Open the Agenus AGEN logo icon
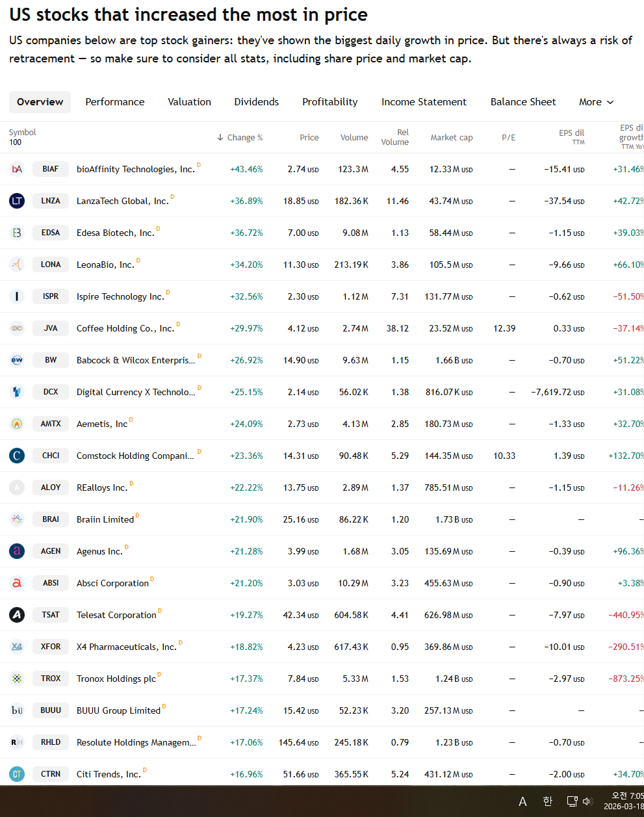 (x=17, y=551)
